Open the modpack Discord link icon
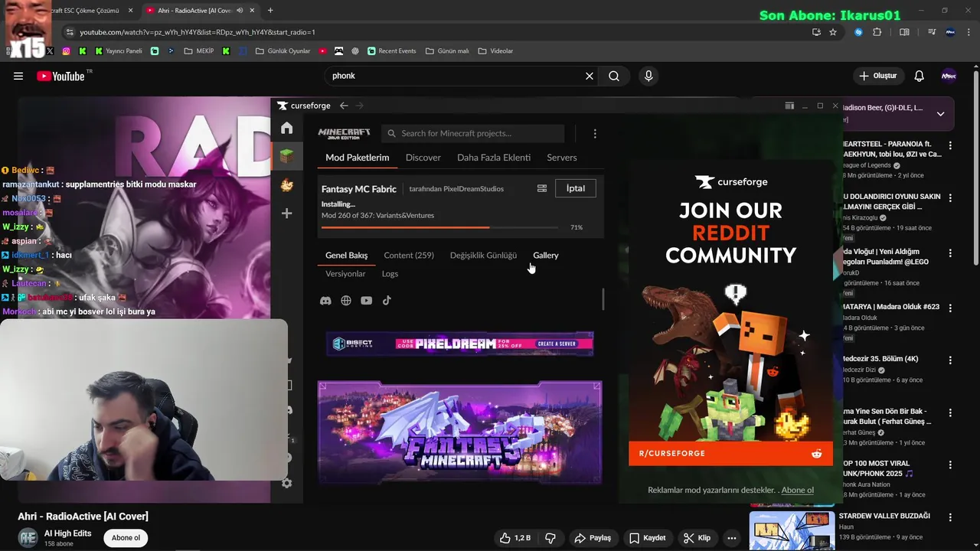980x551 pixels. (x=325, y=301)
